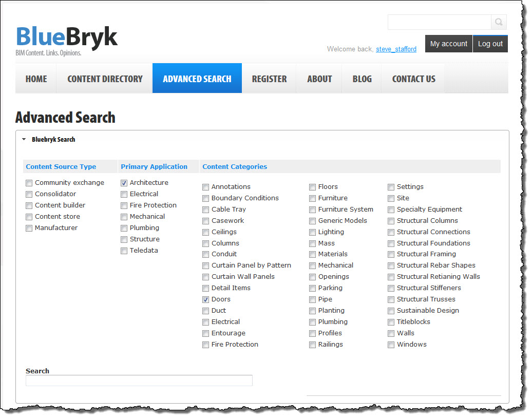Image resolution: width=532 pixels, height=418 pixels.
Task: Check the Sustainable Design checkbox
Action: [391, 311]
